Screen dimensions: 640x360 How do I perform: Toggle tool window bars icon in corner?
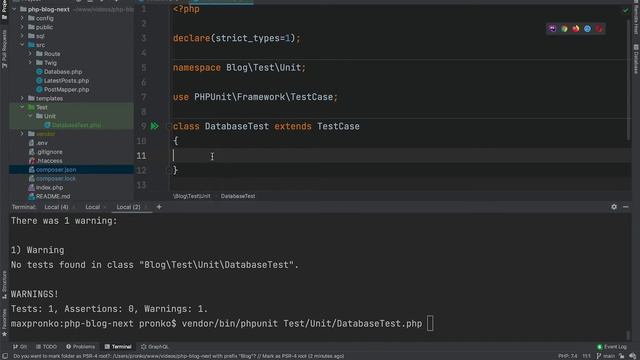tap(5, 356)
